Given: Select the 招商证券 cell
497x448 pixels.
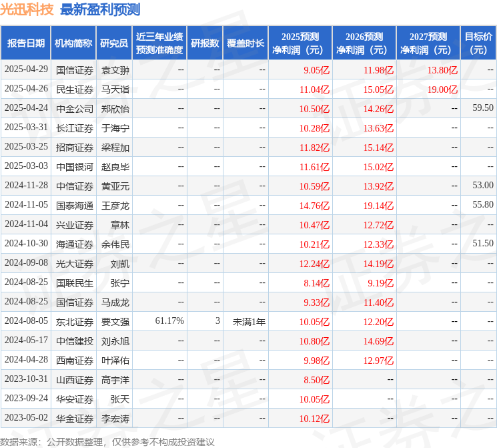Looking at the screenshot, I should [75, 148].
